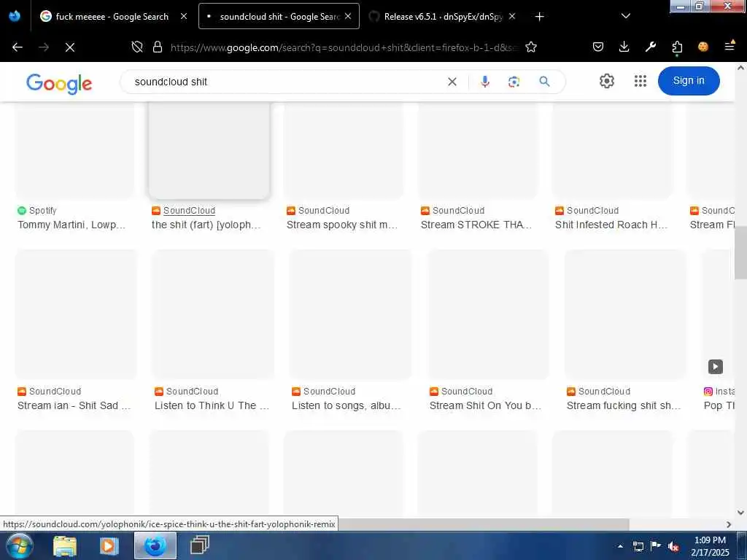Screen dimensions: 747x560
Task: Open the wrench developer tools icon
Action: (x=651, y=47)
